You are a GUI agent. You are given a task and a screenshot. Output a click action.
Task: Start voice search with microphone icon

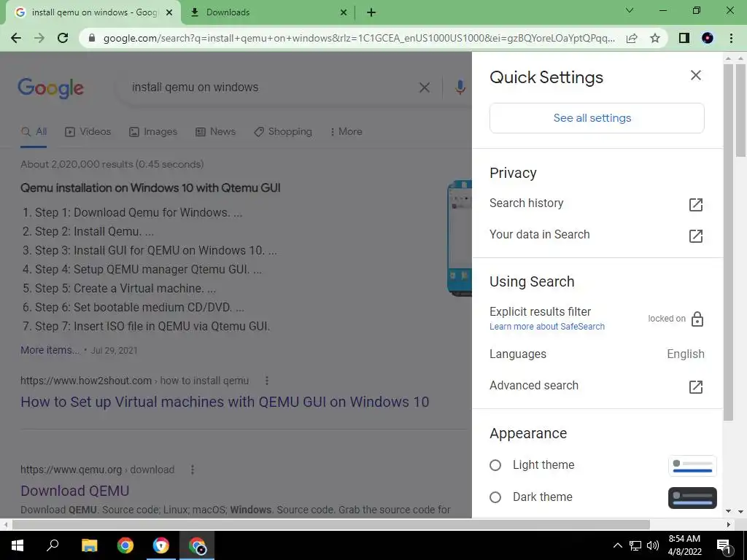[x=460, y=87]
